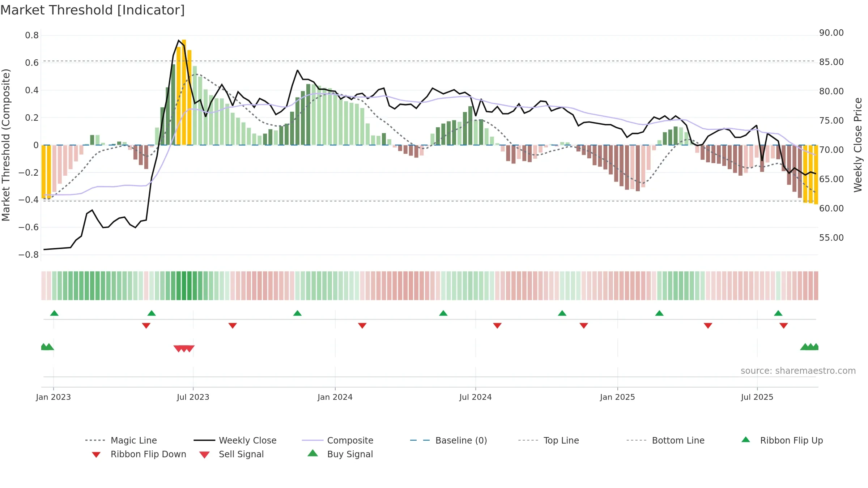Click the ribbon flip up triangle between Jul 2024 and Jan 2025
Viewport: 868px width, 488px height.
point(562,313)
